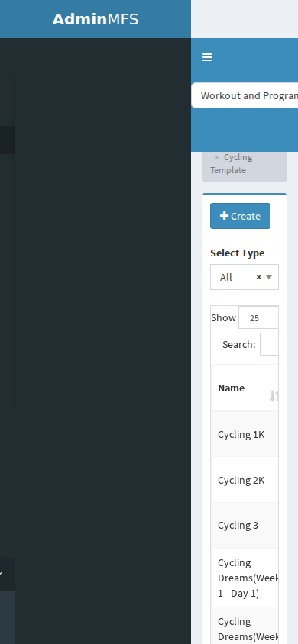Click the AdminMFS logo
This screenshot has width=298, height=644.
pyautogui.click(x=96, y=19)
